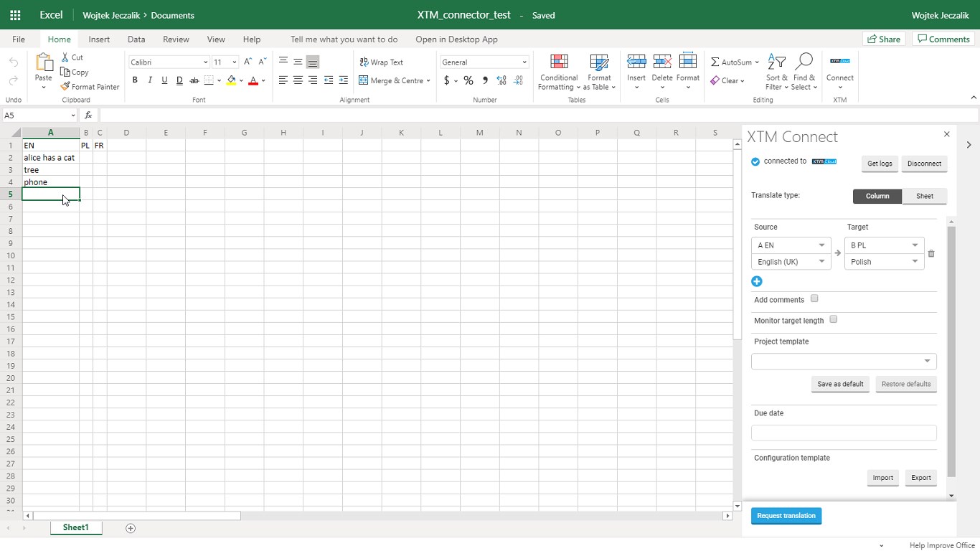
Task: Apply percent style number format
Action: [468, 80]
